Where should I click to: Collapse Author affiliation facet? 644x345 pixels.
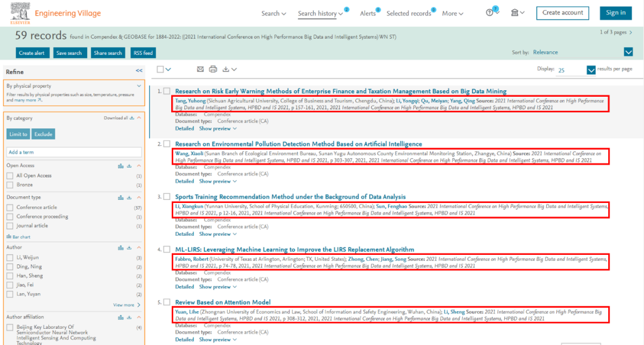tap(139, 317)
